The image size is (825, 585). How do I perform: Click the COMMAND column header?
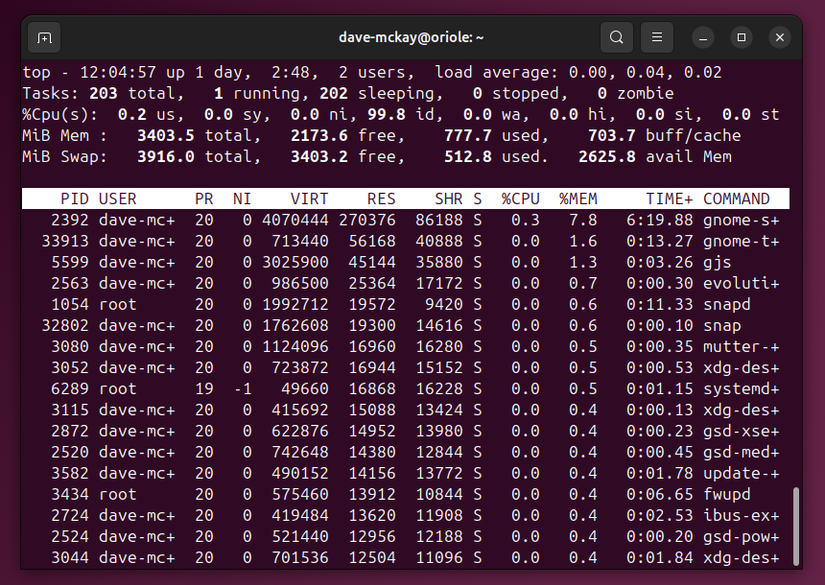click(738, 198)
